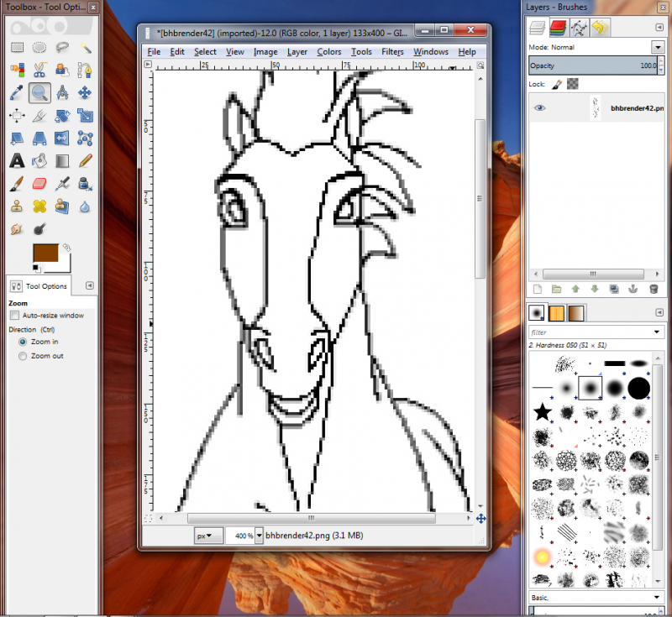672x617 pixels.
Task: Select the Blend gradient tool
Action: point(62,161)
